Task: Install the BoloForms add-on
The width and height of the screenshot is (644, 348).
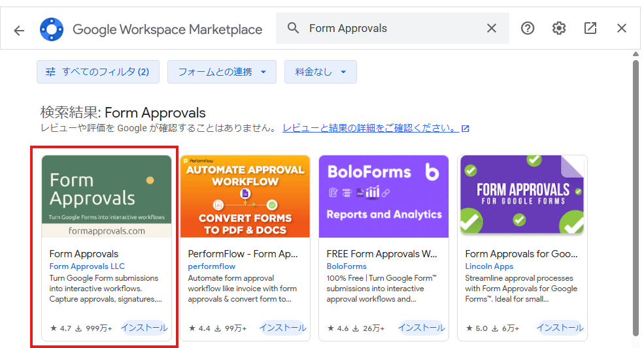Action: tap(422, 328)
